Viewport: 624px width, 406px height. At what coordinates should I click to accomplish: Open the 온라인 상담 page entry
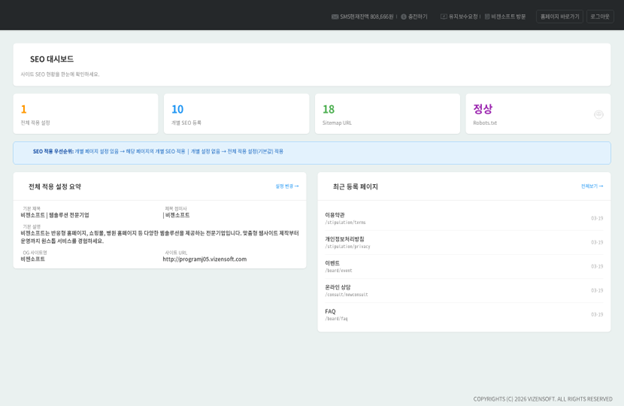click(x=339, y=287)
